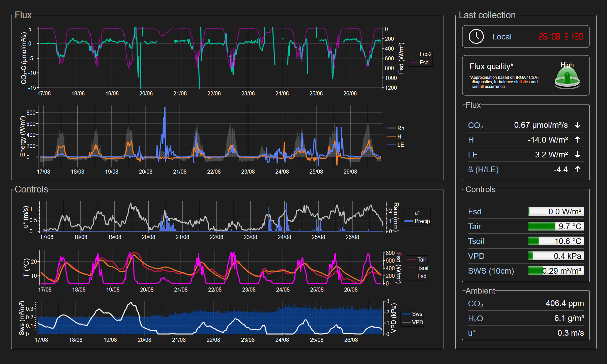
Task: Click the Fsd 0.0 W/m² level bar
Action: [x=556, y=211]
